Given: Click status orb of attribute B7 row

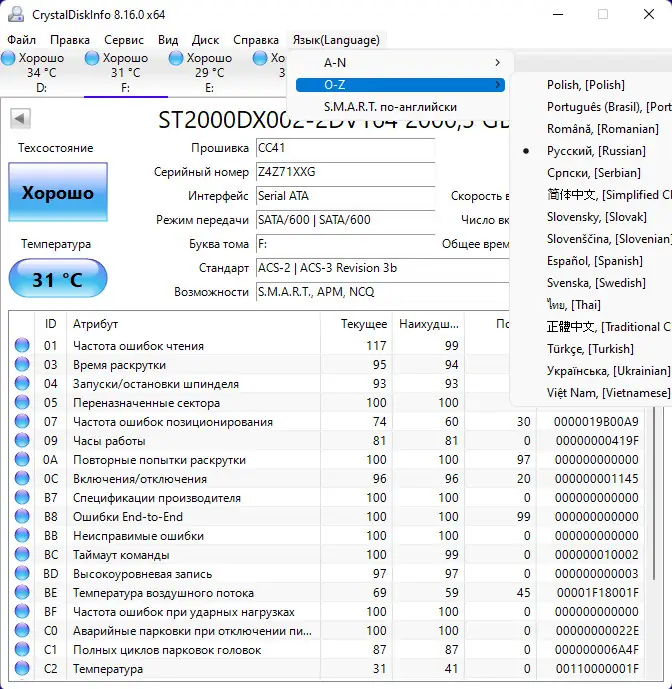Looking at the screenshot, I should (x=22, y=497).
